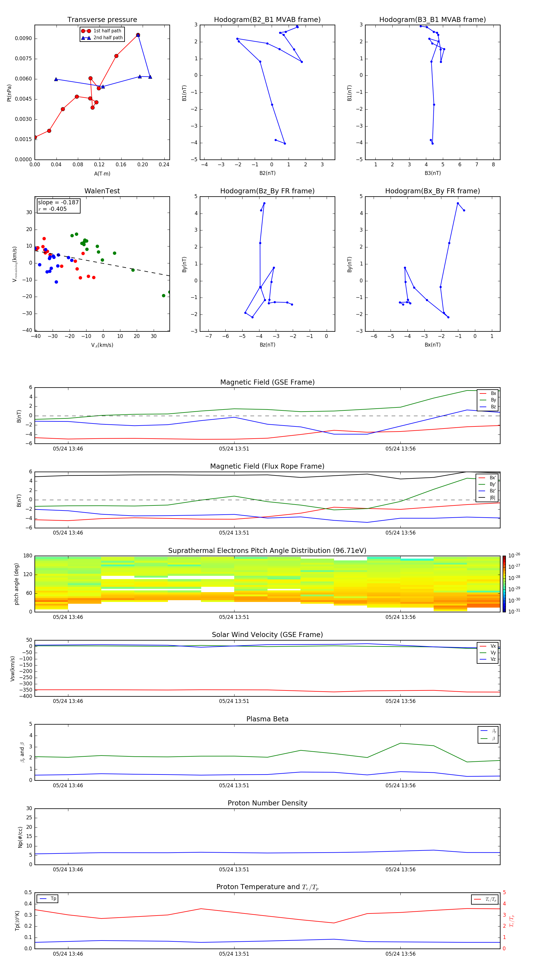Click the 05/24 13:56 tick in the Plasma Beta panel

tap(400, 785)
